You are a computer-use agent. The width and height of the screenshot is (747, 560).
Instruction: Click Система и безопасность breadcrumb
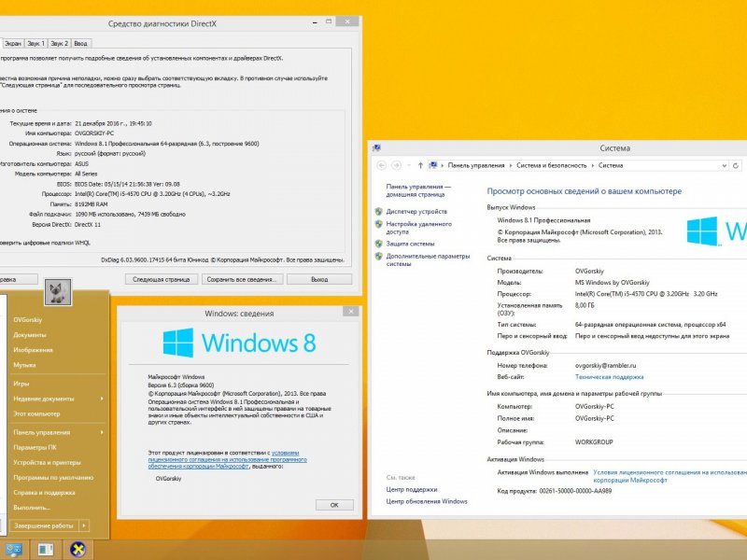[x=552, y=165]
